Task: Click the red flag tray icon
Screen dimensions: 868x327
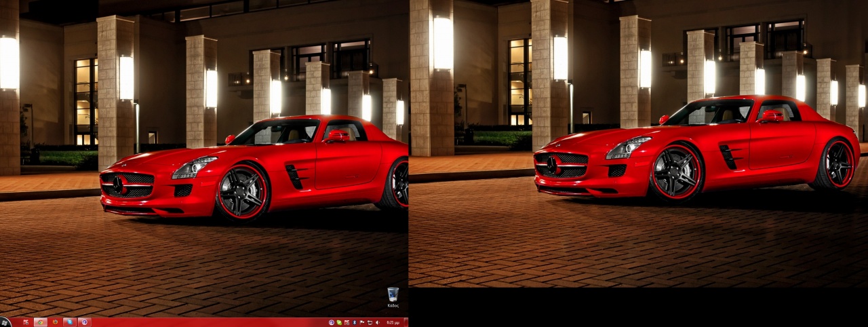Action: (347, 322)
